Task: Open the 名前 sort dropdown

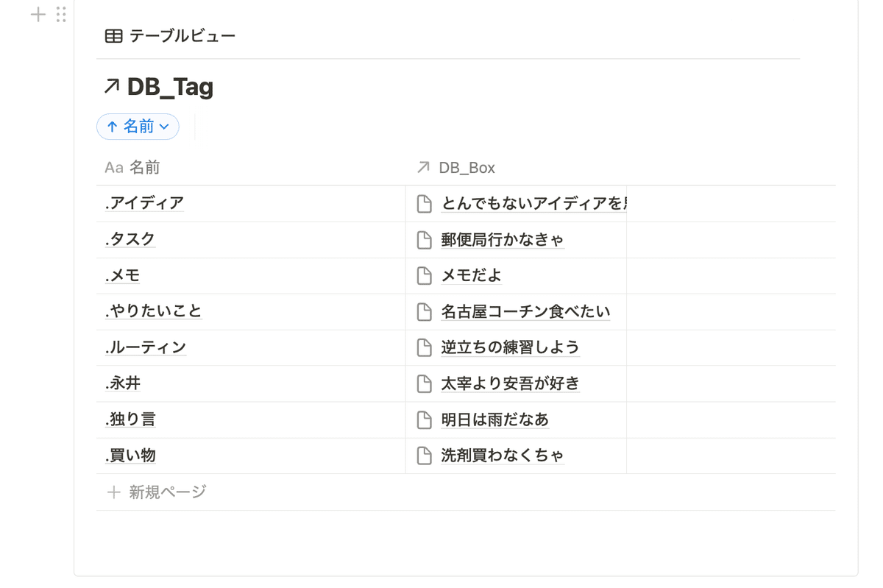Action: [x=138, y=127]
